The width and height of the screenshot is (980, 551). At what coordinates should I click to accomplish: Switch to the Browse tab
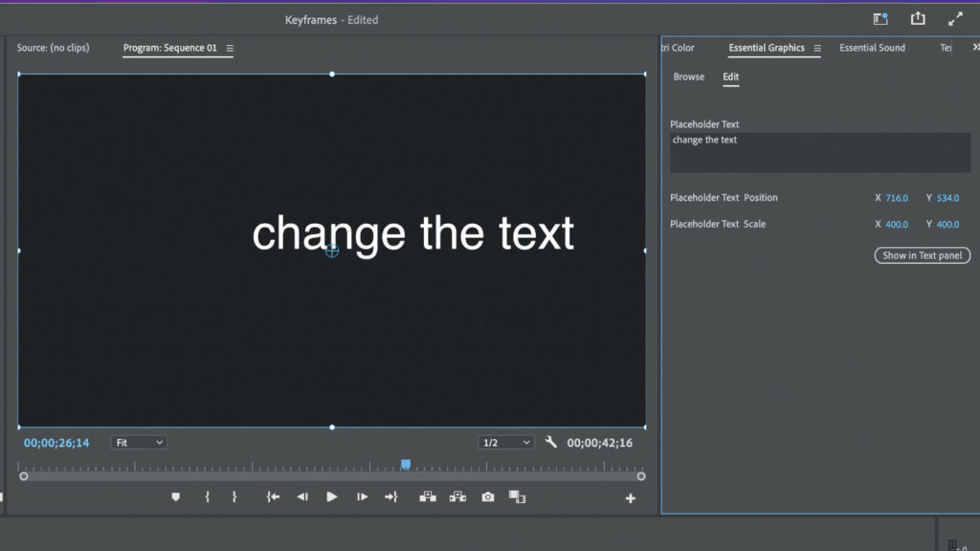pos(689,77)
